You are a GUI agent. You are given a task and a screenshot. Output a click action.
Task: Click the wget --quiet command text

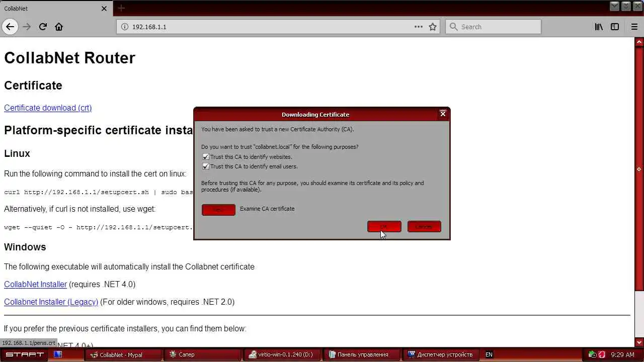pyautogui.click(x=99, y=227)
